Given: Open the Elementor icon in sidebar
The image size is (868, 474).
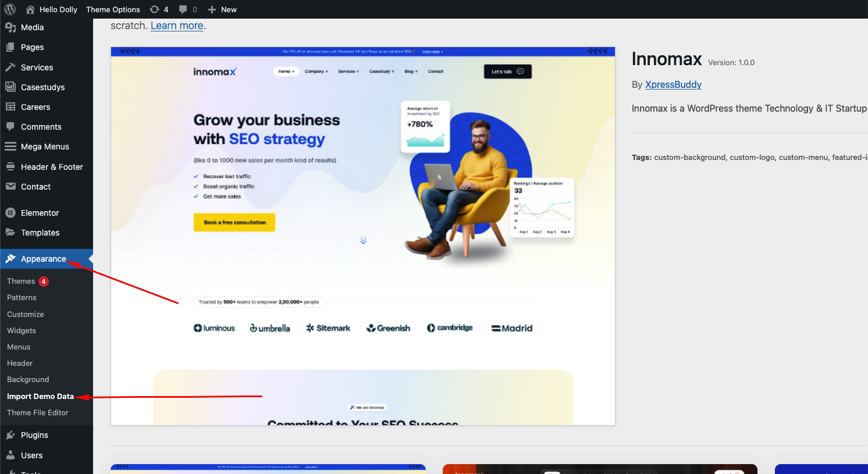Looking at the screenshot, I should tap(10, 213).
